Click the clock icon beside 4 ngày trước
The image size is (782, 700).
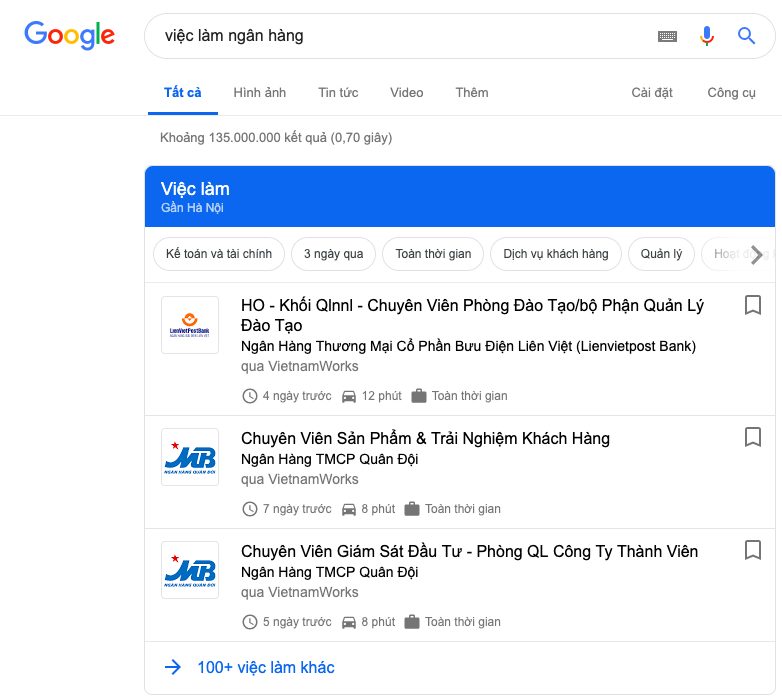249,396
